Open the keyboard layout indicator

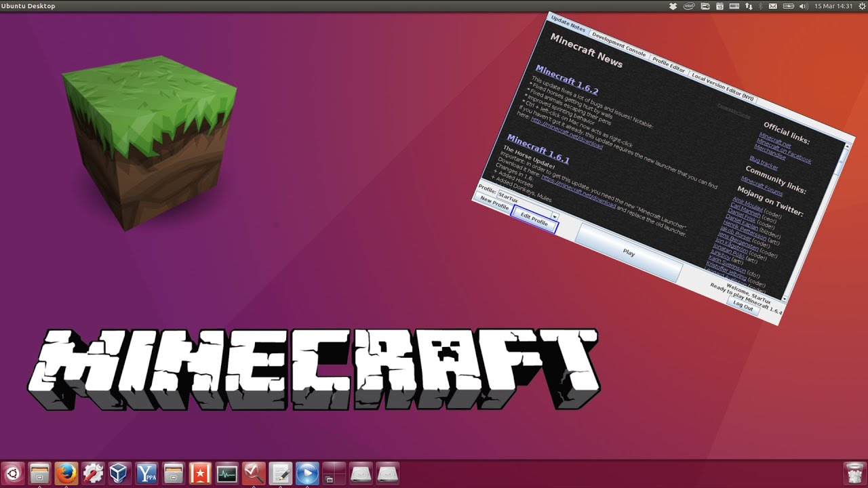[x=734, y=6]
